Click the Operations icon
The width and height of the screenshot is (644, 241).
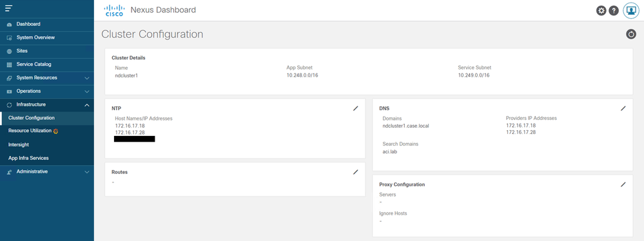[10, 92]
